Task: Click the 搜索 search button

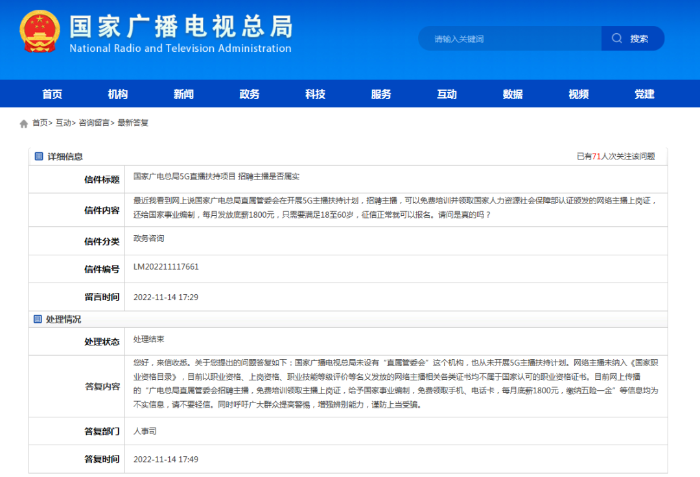Action: [633, 38]
